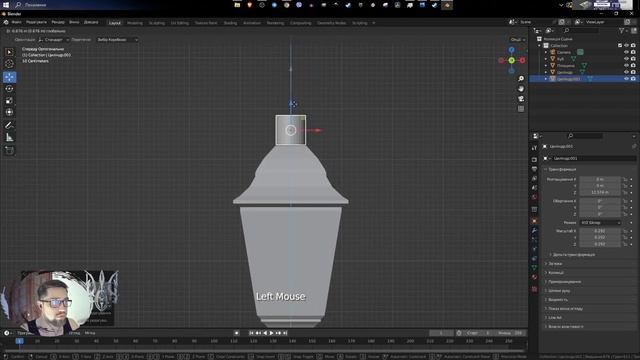Disable Camera in renders camera icon
The height and width of the screenshot is (360, 640).
coord(633,52)
